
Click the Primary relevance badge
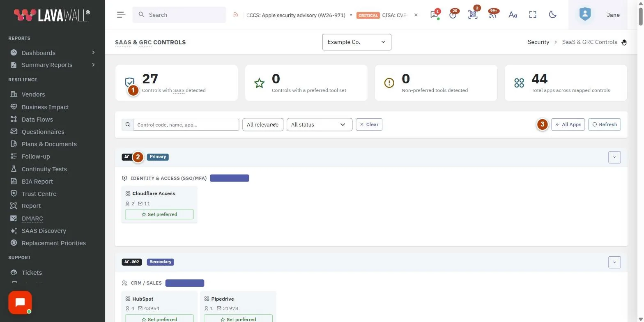[158, 157]
